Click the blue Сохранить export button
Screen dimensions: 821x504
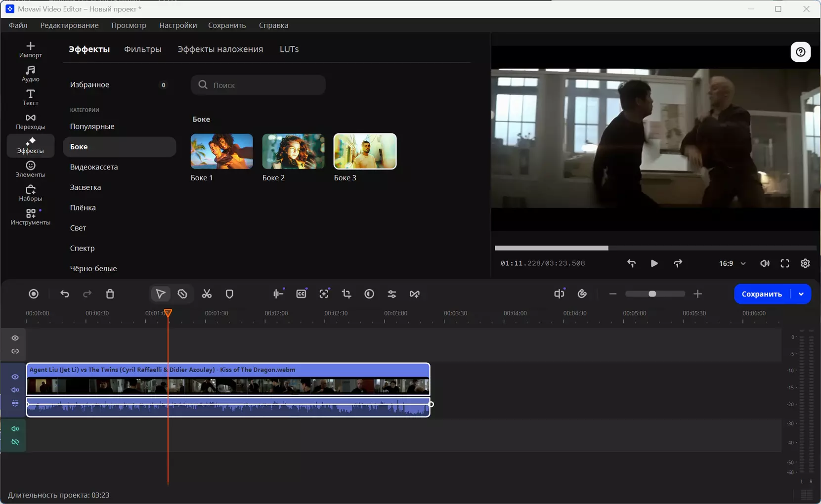[x=762, y=294]
